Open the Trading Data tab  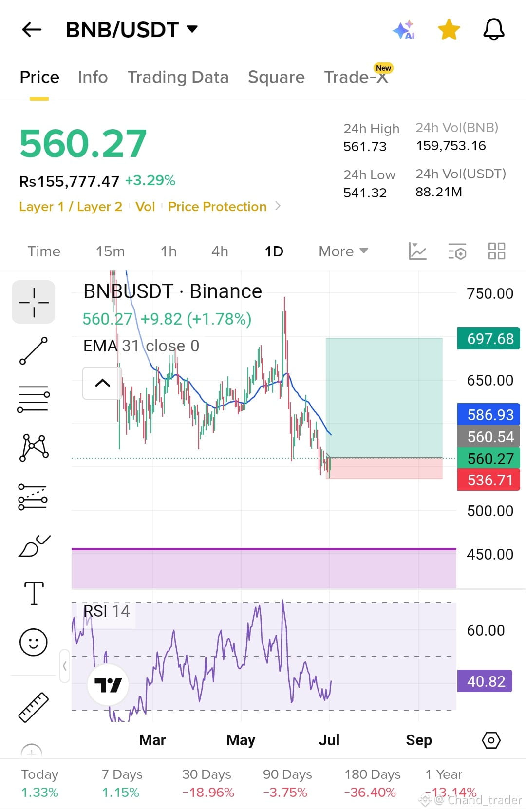click(178, 77)
